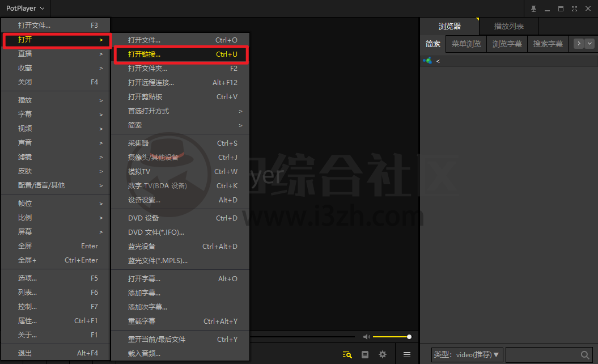Open 控制... F7 menu item

point(56,307)
